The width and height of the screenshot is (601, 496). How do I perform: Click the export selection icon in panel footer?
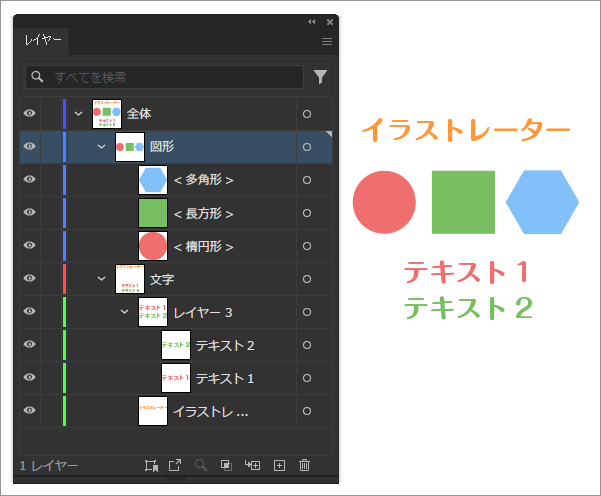pos(175,465)
